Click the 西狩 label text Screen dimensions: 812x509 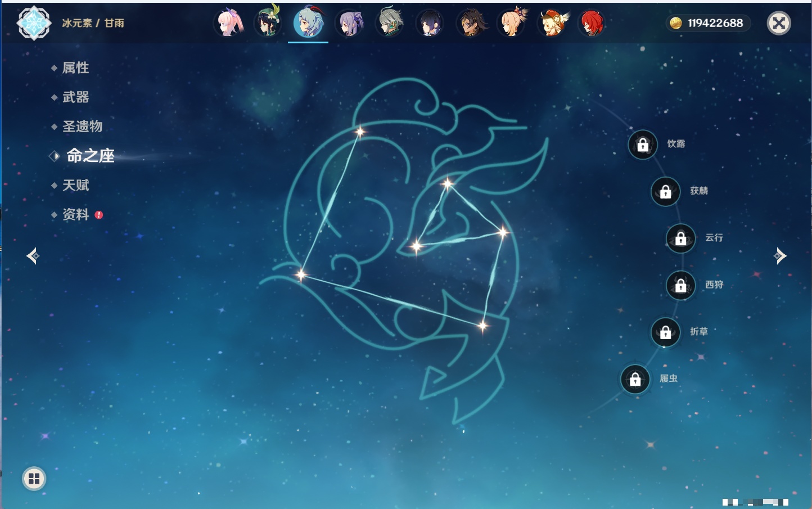[x=714, y=285]
